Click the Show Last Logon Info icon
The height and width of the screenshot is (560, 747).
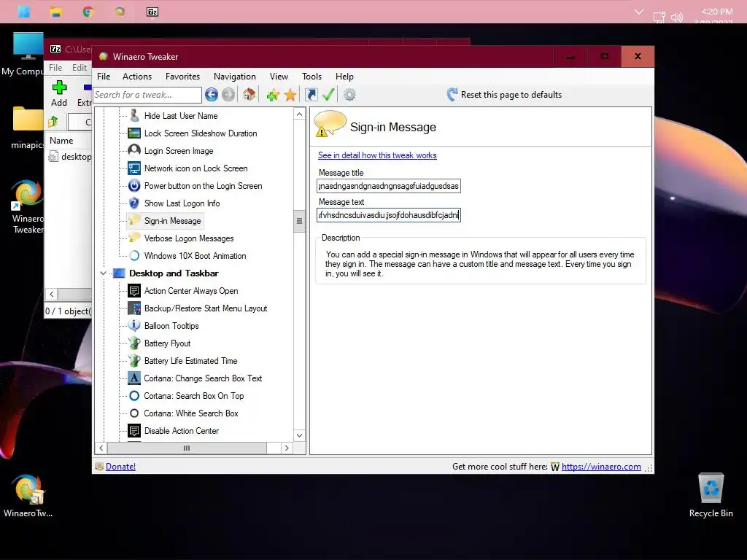tap(134, 203)
